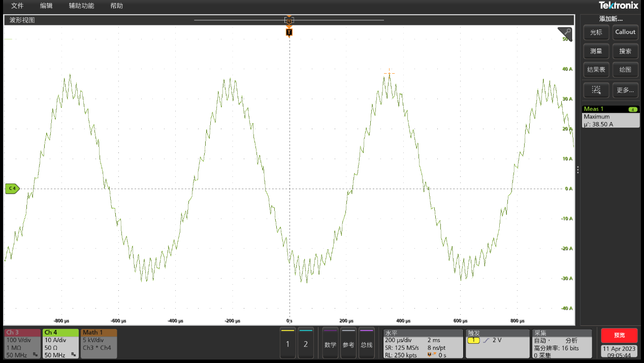Open the 更多... more options list
Screen dimensions: 644x363
625,90
